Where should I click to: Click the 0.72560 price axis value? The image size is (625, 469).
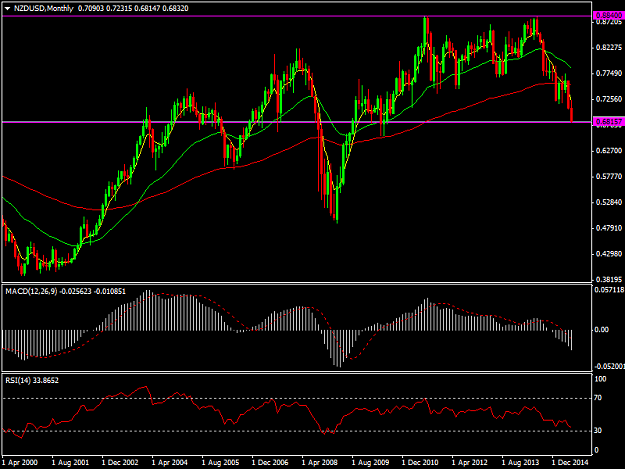[609, 99]
